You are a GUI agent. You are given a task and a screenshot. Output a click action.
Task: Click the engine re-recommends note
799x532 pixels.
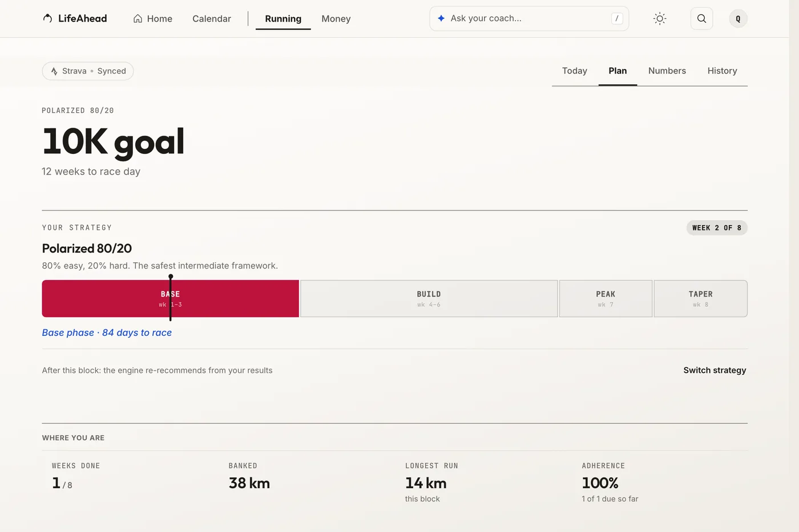tap(157, 370)
